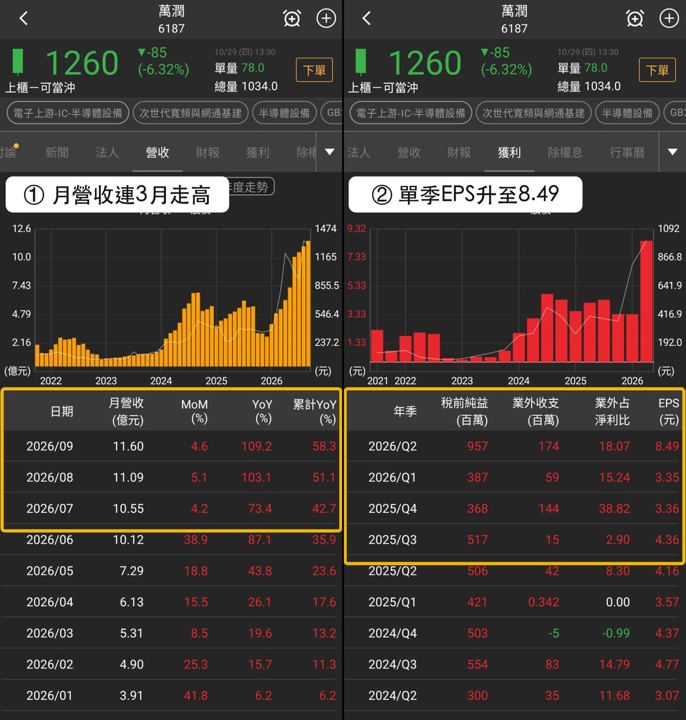Click the quarterly EPS bar chart
The height and width of the screenshot is (720, 686).
(x=512, y=298)
